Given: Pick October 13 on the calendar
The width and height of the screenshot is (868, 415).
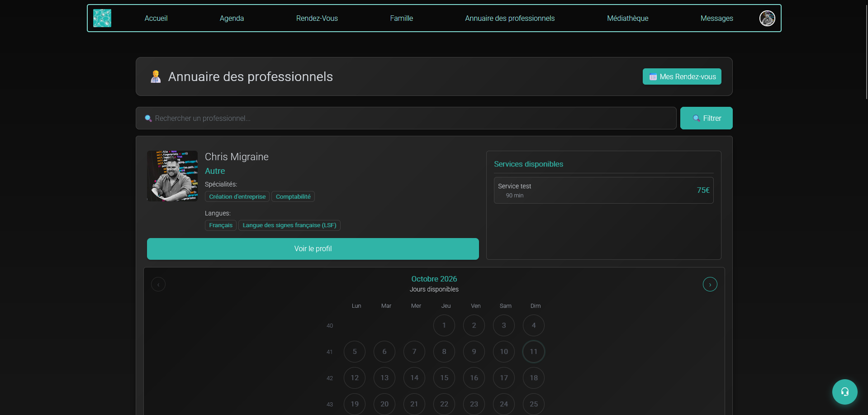Looking at the screenshot, I should click(384, 378).
